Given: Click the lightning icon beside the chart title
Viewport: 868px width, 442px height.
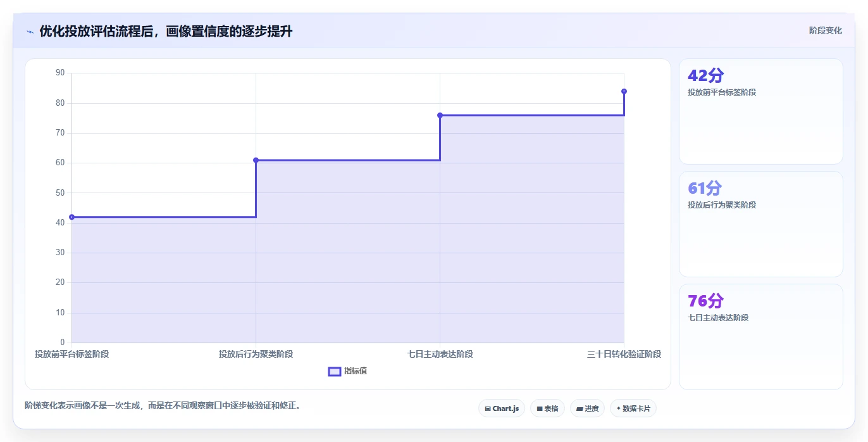Looking at the screenshot, I should coord(30,32).
